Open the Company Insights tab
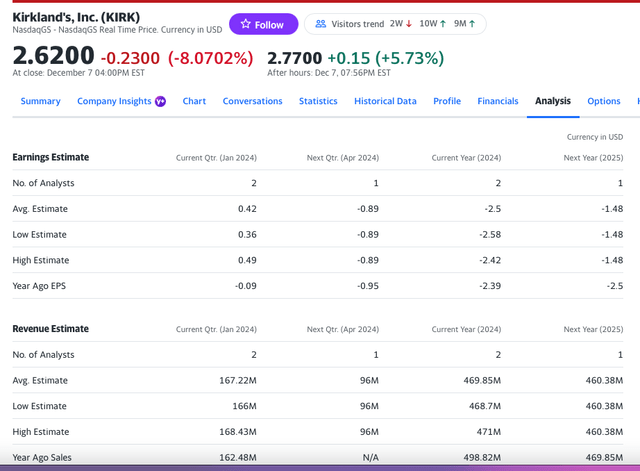Viewport: 640px width, 471px height. [x=114, y=101]
